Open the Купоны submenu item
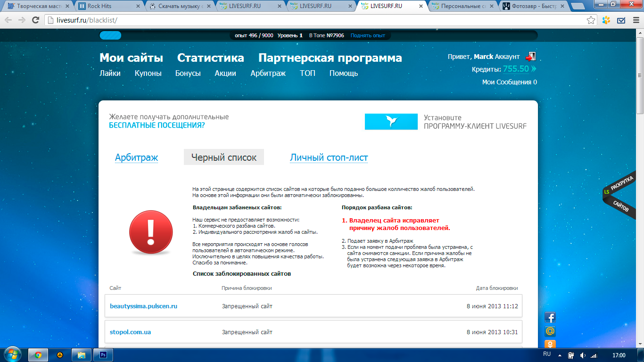 pos(148,74)
